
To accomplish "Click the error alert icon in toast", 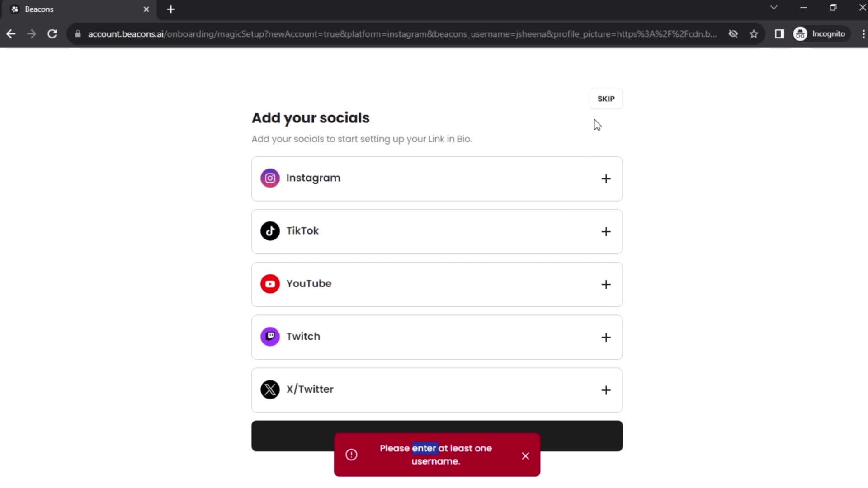I will click(x=351, y=455).
